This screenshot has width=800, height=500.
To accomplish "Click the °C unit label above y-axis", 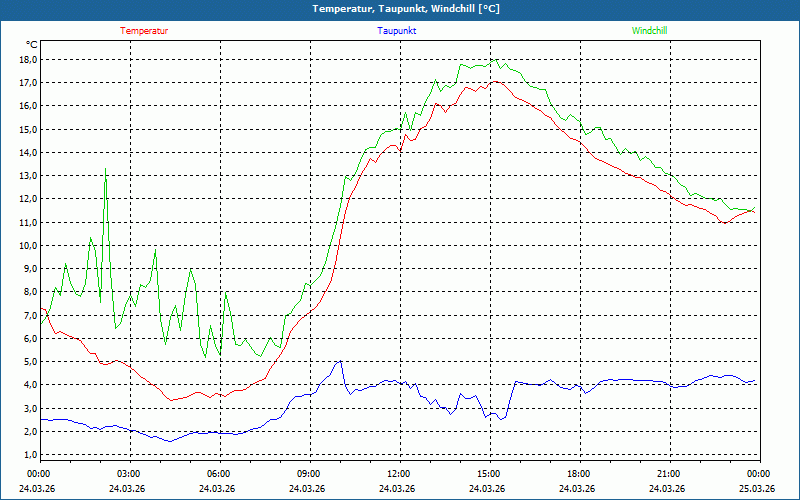I will (32, 44).
